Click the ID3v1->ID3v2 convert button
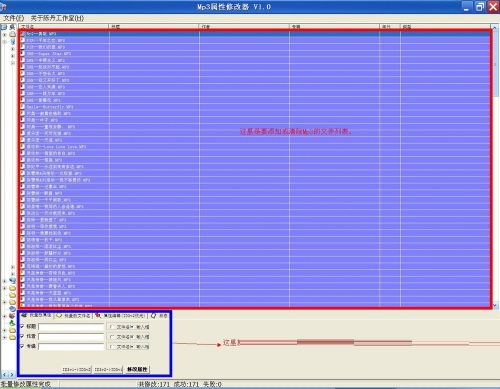 76,370
